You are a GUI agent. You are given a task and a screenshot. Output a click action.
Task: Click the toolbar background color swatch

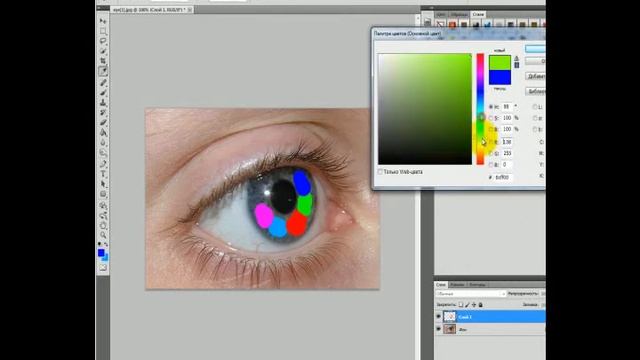pyautogui.click(x=106, y=258)
